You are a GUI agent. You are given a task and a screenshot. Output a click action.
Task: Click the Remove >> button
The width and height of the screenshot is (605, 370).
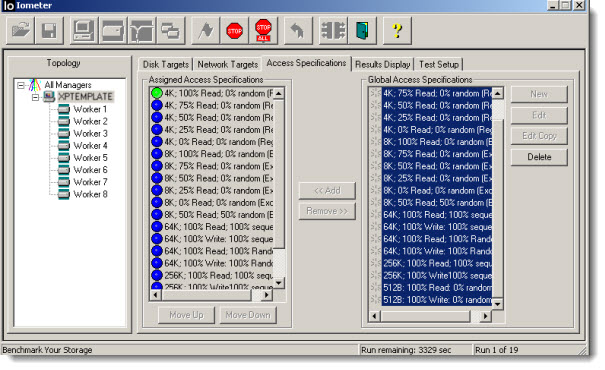327,211
